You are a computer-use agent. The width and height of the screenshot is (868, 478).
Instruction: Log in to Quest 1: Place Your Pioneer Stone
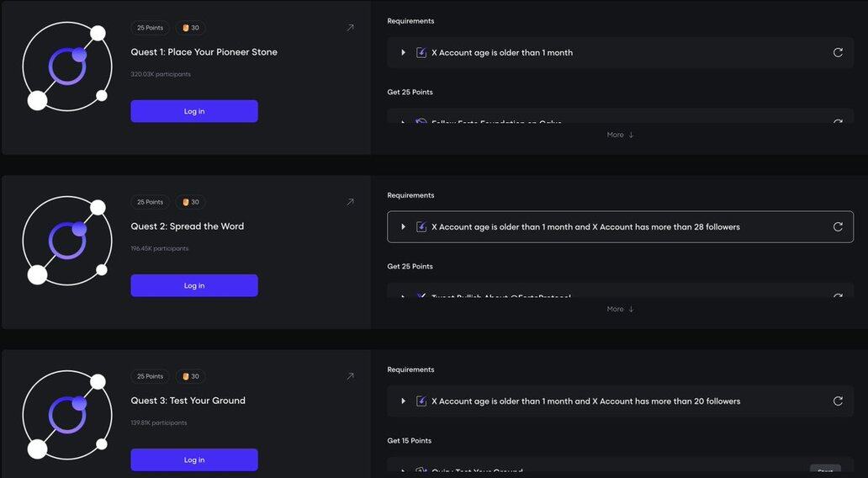coord(194,111)
